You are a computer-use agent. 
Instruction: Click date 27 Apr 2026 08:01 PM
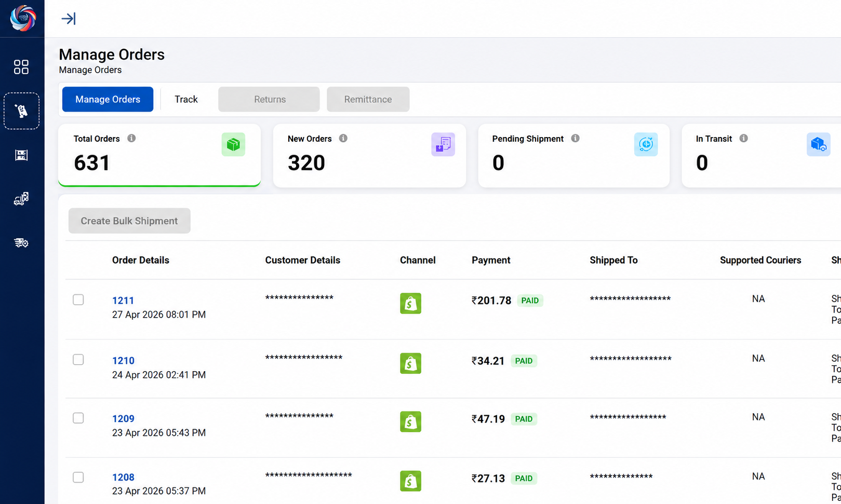click(x=159, y=315)
